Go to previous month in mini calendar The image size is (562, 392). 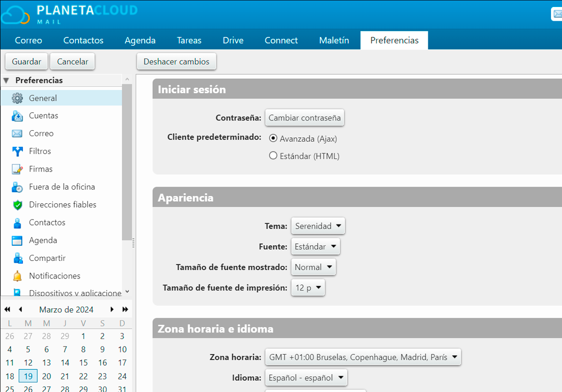click(x=20, y=309)
